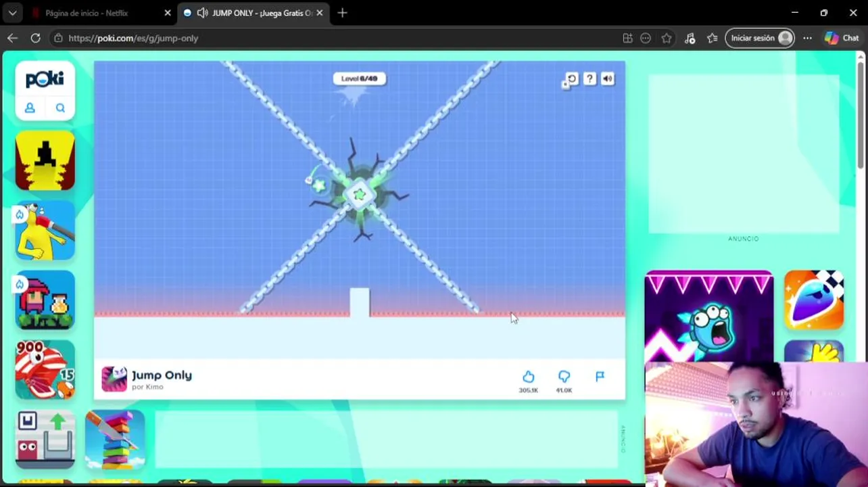
Task: Open the blue fish Geometry-style game thumbnail
Action: [708, 317]
